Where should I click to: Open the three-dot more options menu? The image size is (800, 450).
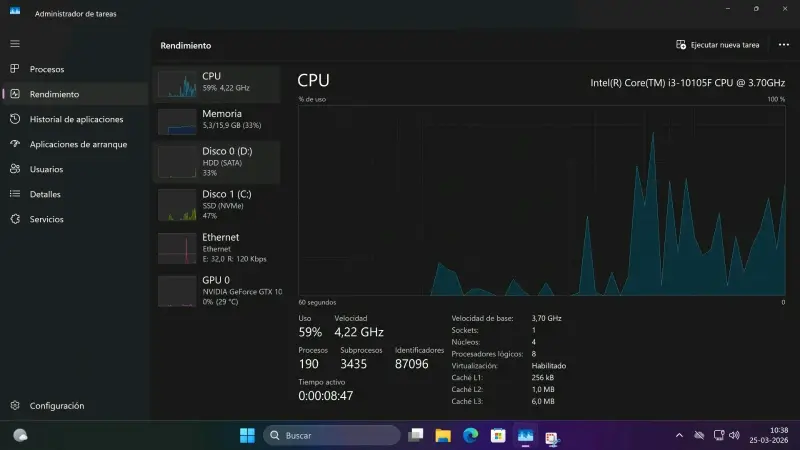[x=784, y=45]
